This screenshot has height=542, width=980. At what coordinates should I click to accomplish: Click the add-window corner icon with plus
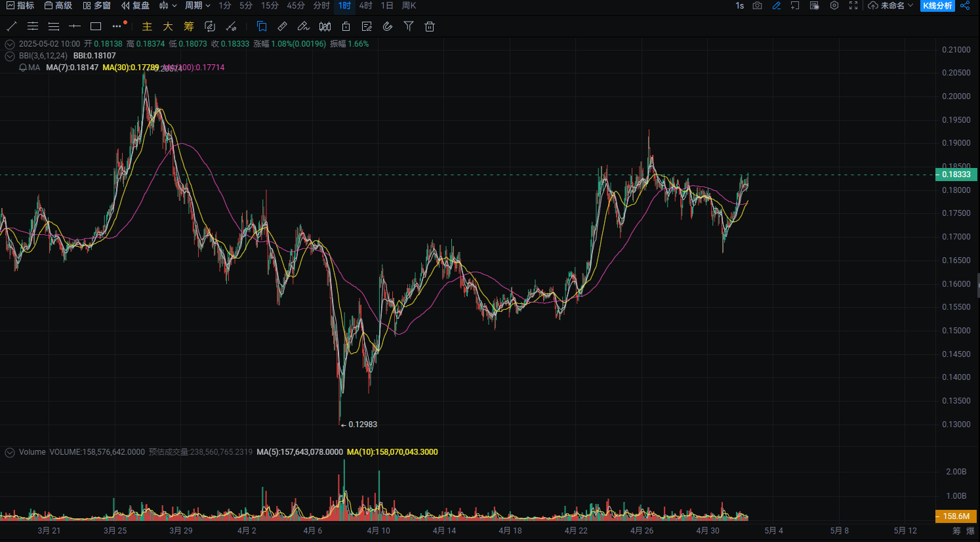(x=795, y=5)
